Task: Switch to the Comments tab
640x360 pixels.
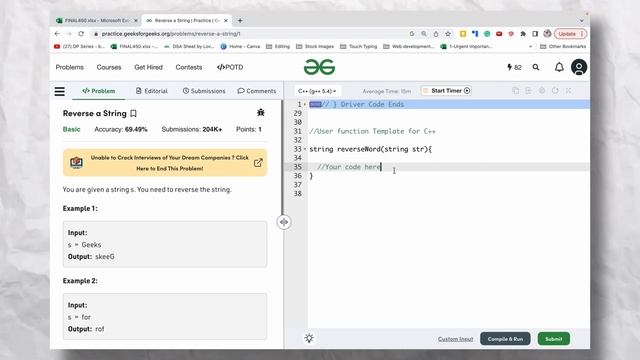Action: [257, 91]
